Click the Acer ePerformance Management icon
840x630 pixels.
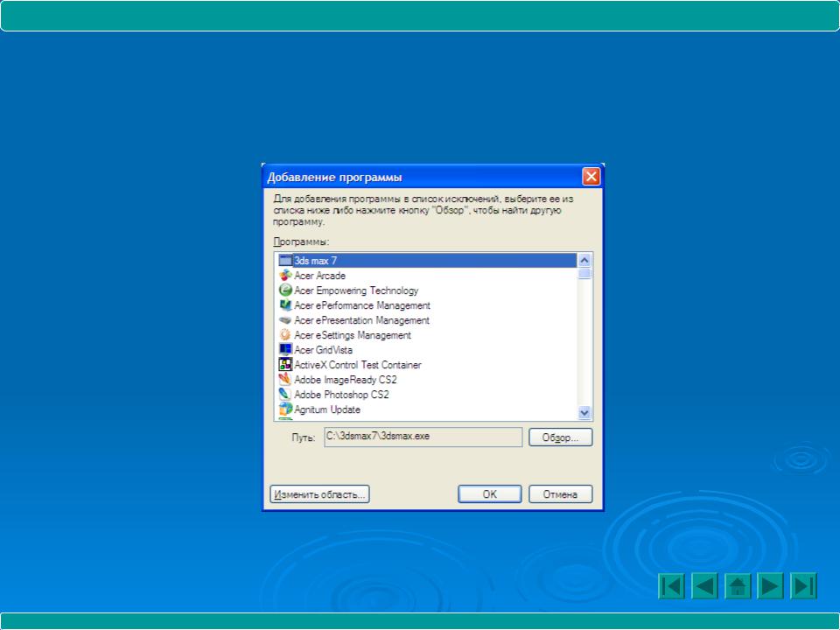[285, 305]
